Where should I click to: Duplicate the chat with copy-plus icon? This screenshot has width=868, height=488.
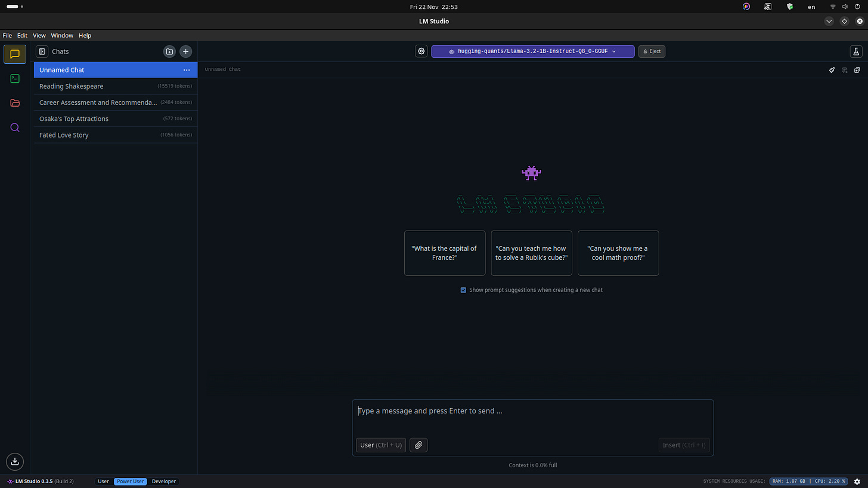point(857,70)
